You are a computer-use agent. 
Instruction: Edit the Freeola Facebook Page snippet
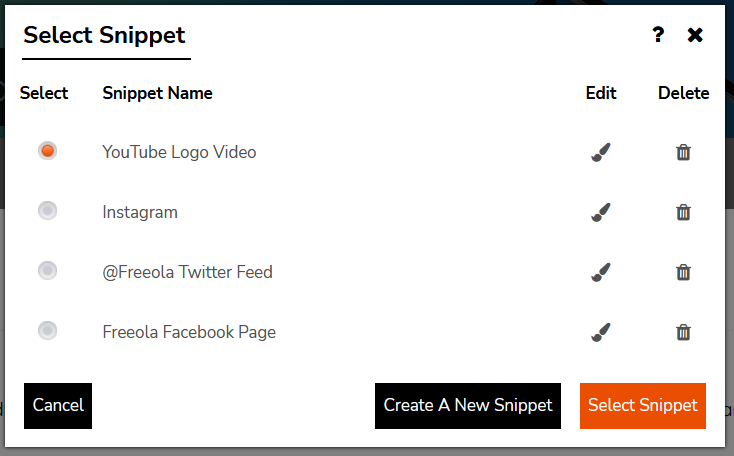pos(600,332)
